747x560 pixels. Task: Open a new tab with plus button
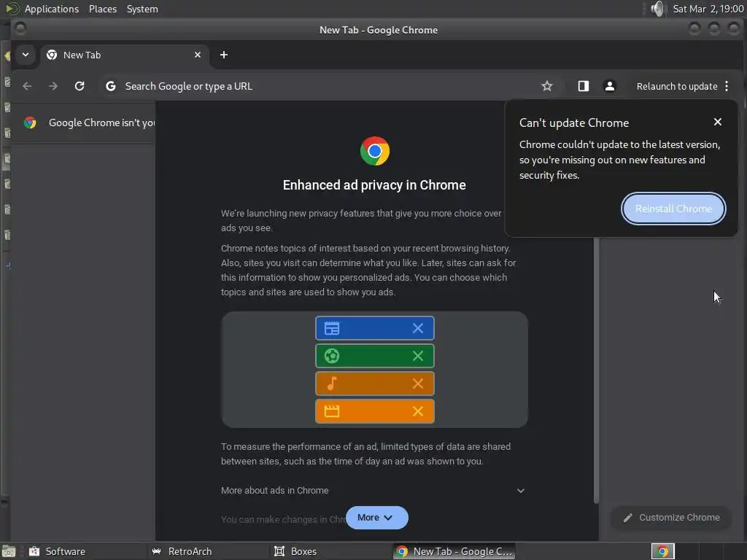click(224, 55)
